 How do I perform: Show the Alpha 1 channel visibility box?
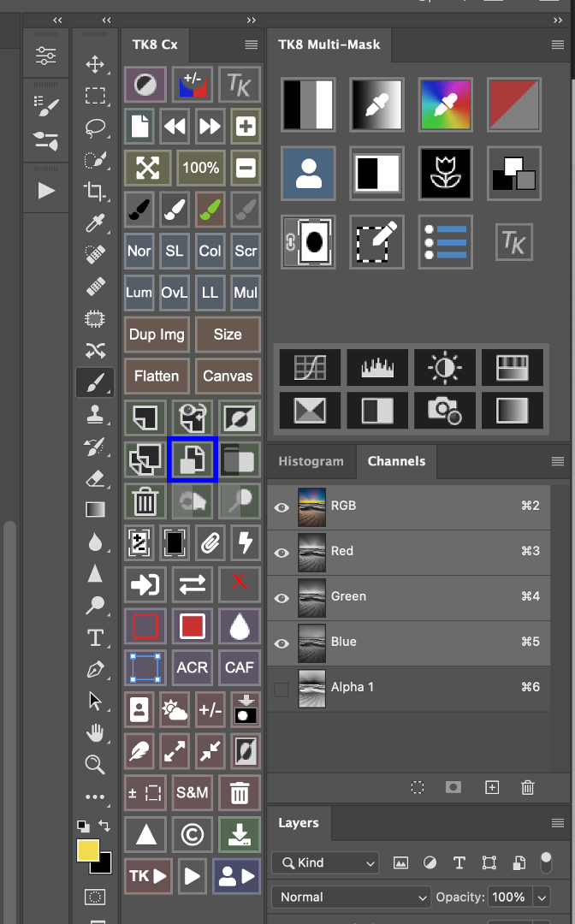click(282, 689)
